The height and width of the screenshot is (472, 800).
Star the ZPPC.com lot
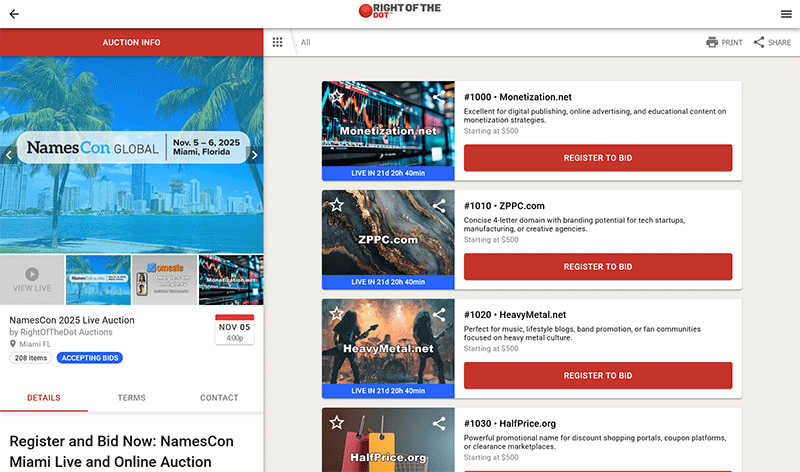pos(337,205)
